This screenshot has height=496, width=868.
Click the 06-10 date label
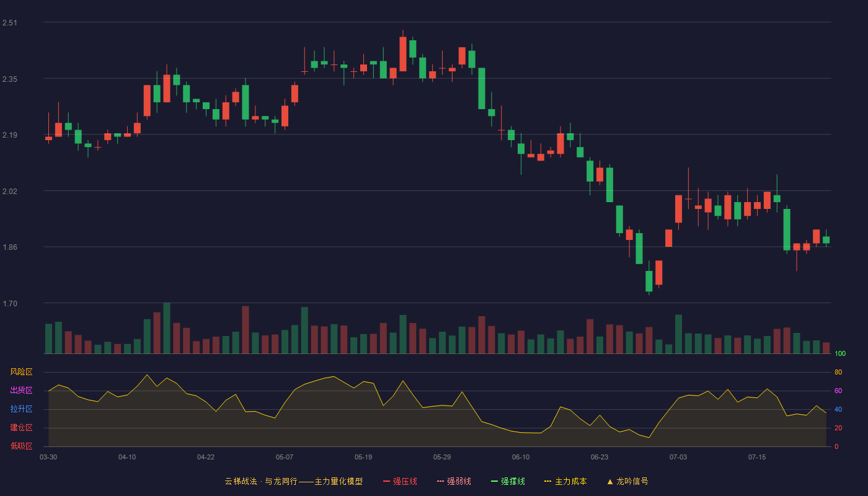521,457
